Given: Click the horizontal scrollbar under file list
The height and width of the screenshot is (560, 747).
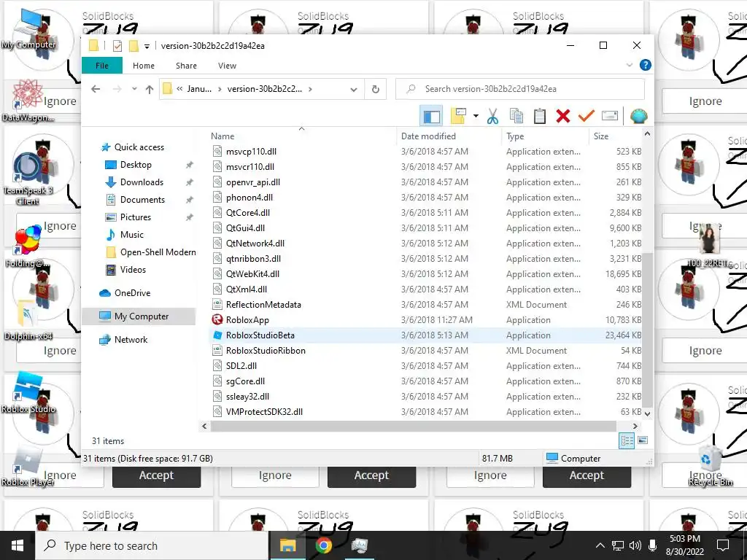Looking at the screenshot, I should (414, 426).
